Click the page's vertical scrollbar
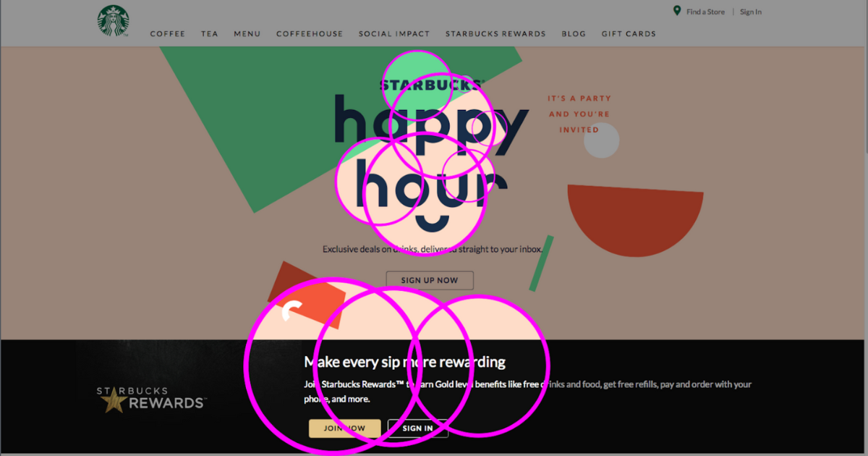The height and width of the screenshot is (456, 868). [x=865, y=228]
